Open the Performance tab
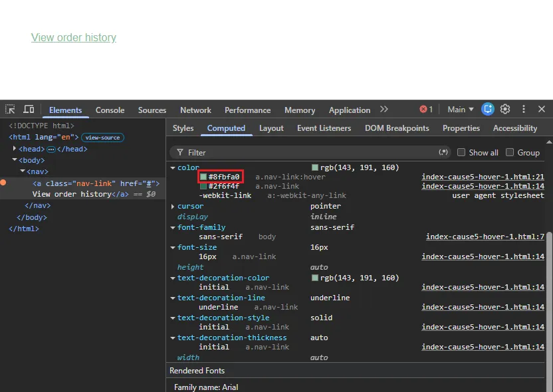This screenshot has width=553, height=392. pos(247,110)
